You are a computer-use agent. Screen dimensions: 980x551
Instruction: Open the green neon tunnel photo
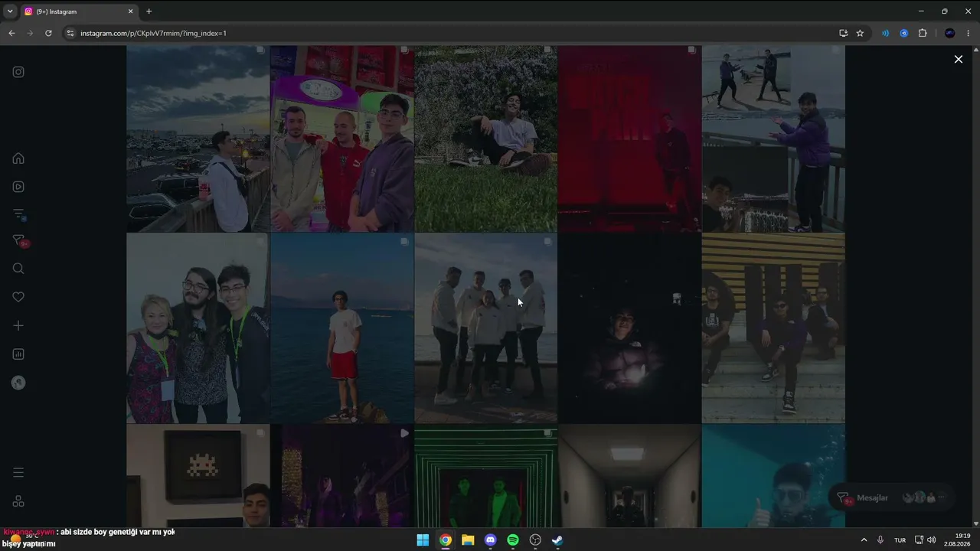(486, 476)
